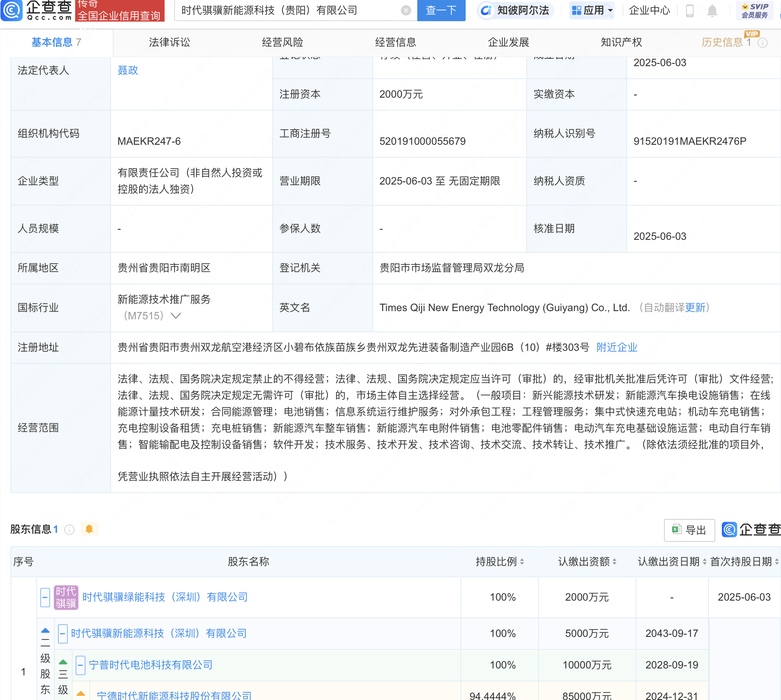This screenshot has height=700, width=781.
Task: Click the 全国企业信用查询 banner
Action: click(x=120, y=10)
